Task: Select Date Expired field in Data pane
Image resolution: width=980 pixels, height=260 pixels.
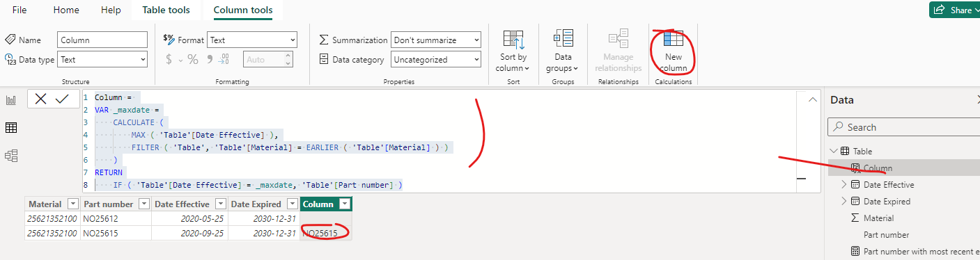Action: pos(887,201)
